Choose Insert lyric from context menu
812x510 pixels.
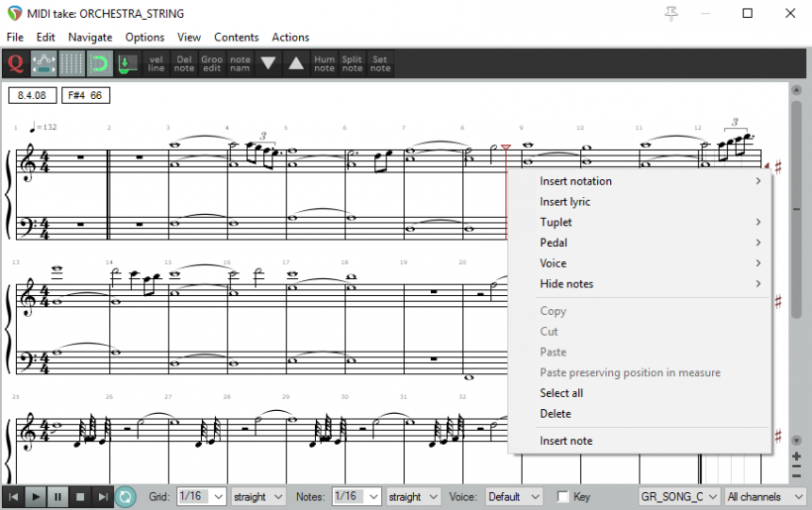pyautogui.click(x=565, y=202)
